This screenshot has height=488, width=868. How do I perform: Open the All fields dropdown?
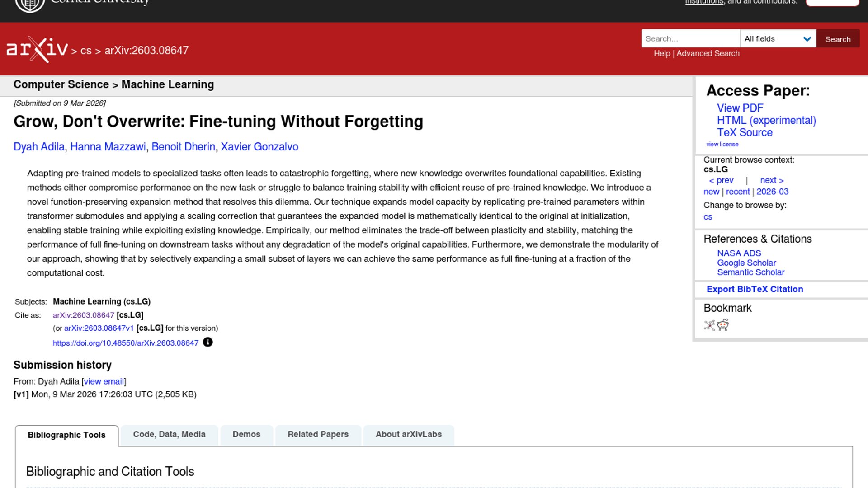tap(778, 39)
